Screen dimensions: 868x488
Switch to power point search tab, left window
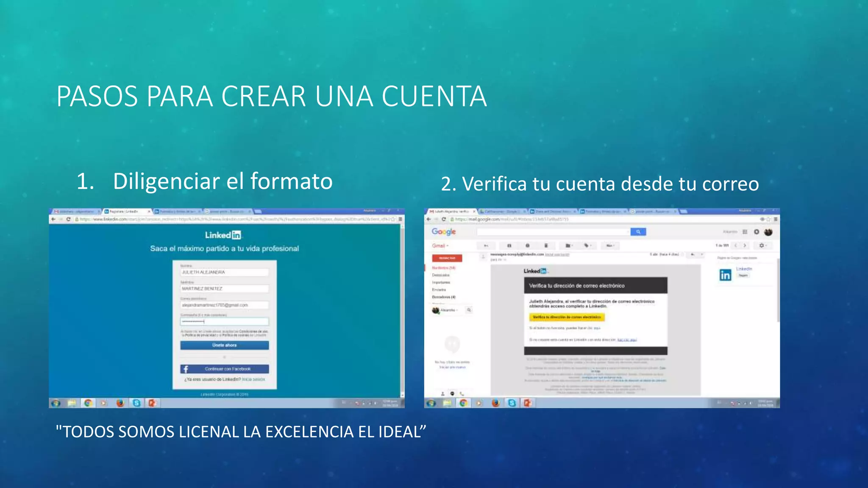click(x=227, y=211)
